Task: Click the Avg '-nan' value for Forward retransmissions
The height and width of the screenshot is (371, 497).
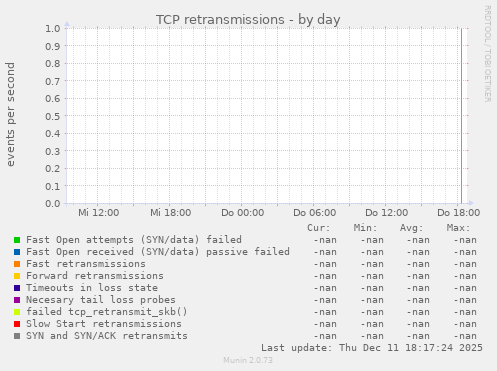Action: coord(418,276)
